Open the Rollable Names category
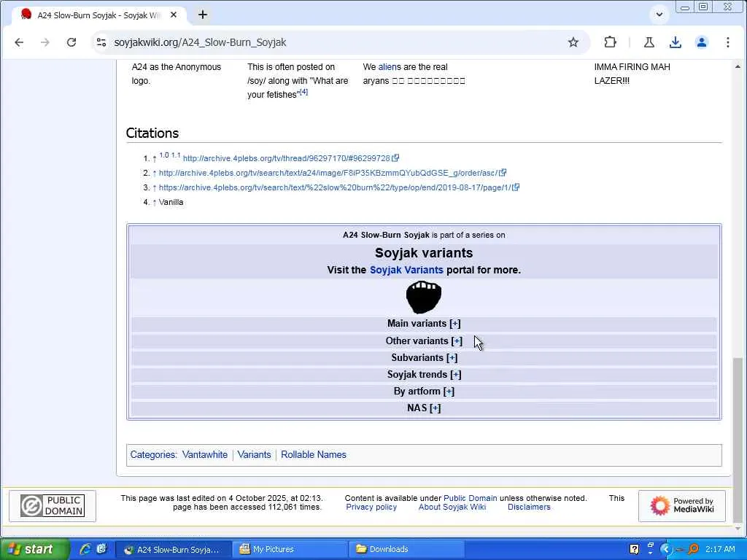Viewport: 747px width, 560px height. [314, 455]
